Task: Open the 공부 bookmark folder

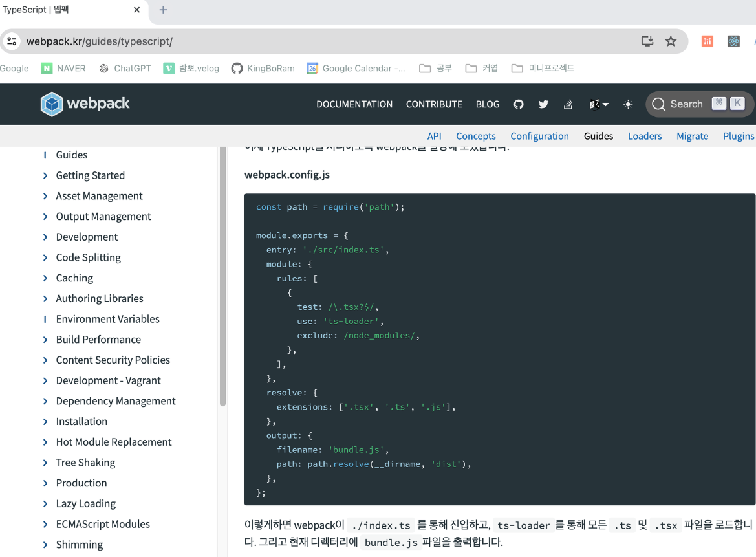Action: (435, 69)
